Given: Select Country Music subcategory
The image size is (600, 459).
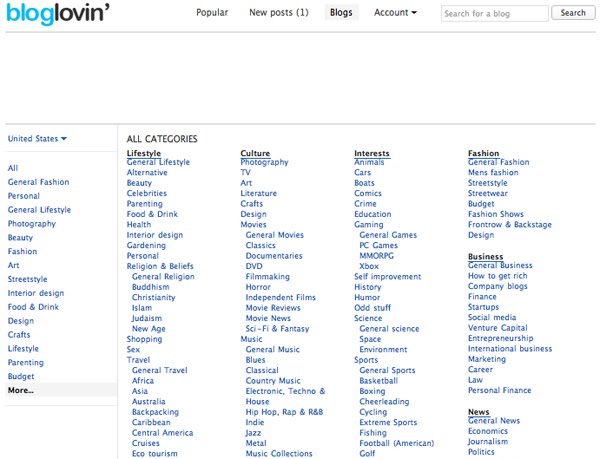Looking at the screenshot, I should (273, 381).
